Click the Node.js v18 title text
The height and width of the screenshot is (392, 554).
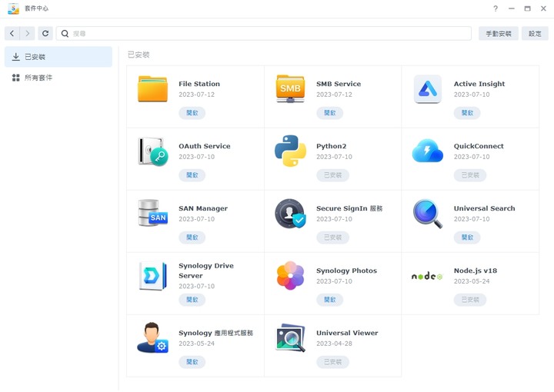click(476, 271)
